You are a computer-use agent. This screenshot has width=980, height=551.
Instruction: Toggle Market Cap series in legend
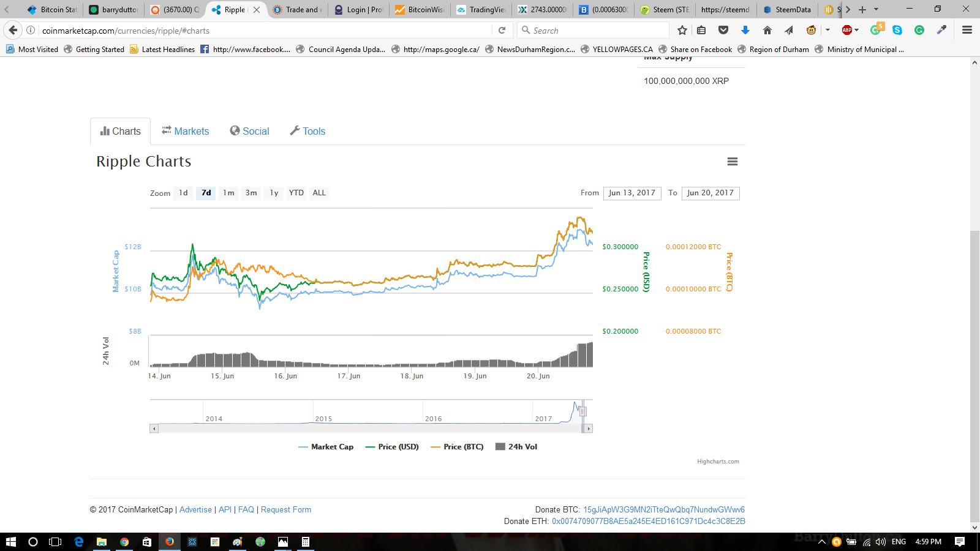326,447
